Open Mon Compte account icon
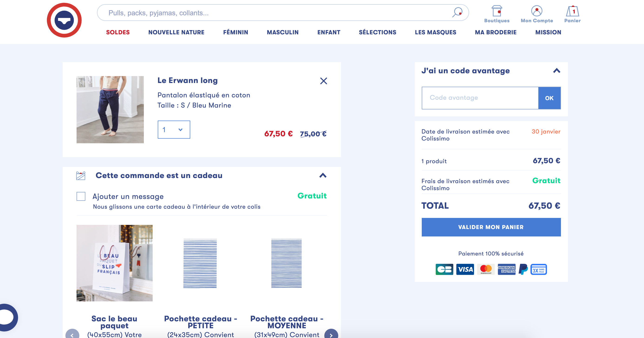This screenshot has height=338, width=644. [x=537, y=14]
